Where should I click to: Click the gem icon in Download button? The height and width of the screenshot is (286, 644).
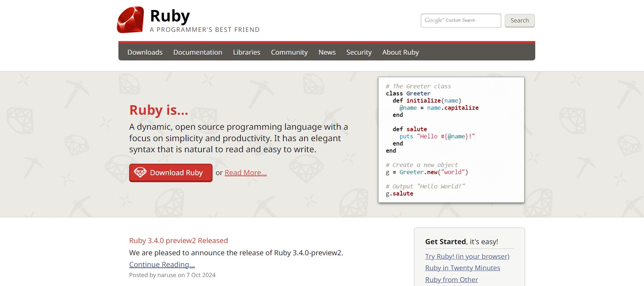point(140,173)
